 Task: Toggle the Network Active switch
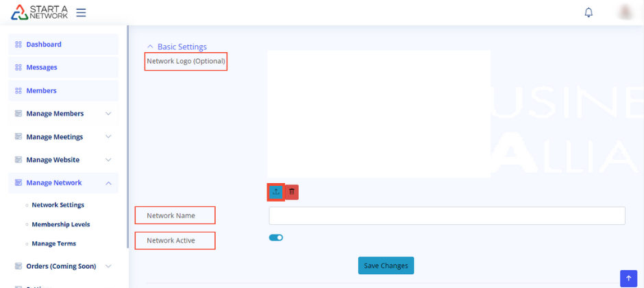pyautogui.click(x=276, y=238)
